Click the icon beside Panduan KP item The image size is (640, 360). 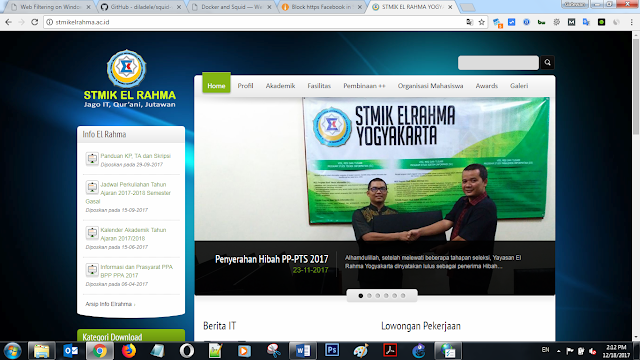[92, 158]
